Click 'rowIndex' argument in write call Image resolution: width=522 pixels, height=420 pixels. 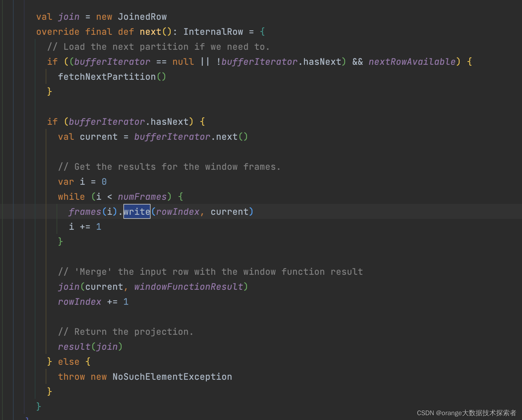(x=178, y=212)
